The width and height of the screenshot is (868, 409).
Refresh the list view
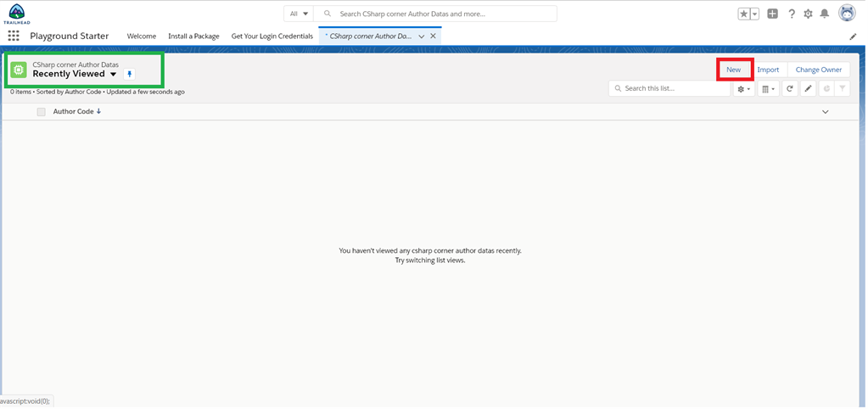click(x=790, y=89)
